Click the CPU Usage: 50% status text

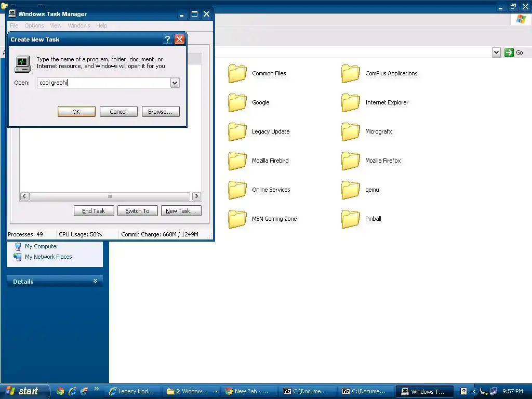(81, 234)
